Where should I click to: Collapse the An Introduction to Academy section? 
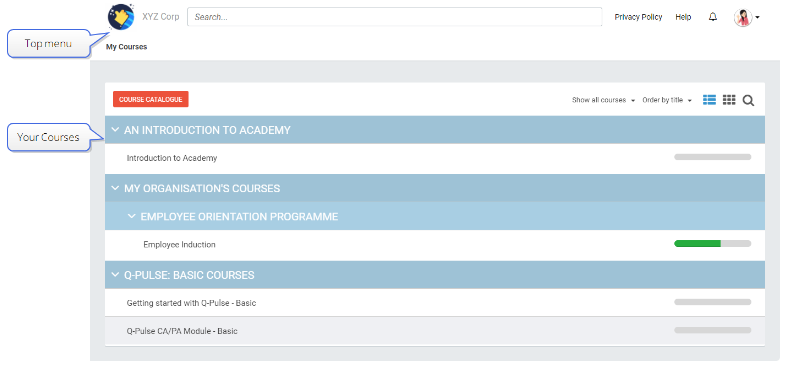pyautogui.click(x=115, y=130)
